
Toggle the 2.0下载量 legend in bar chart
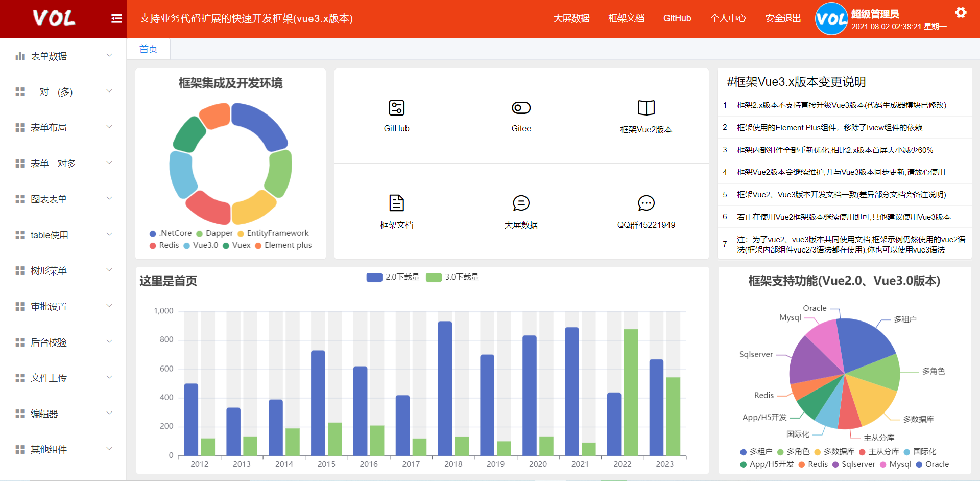coord(392,277)
